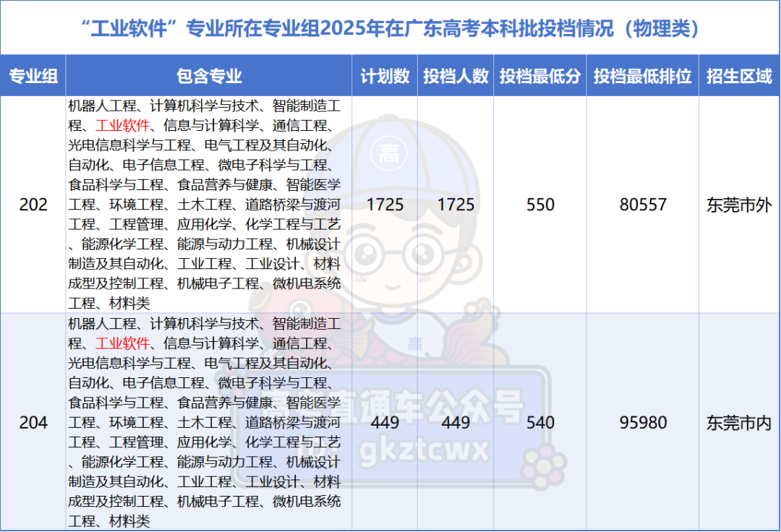This screenshot has width=781, height=532.
Task: Select the 招生区域 column header
Action: click(x=739, y=74)
